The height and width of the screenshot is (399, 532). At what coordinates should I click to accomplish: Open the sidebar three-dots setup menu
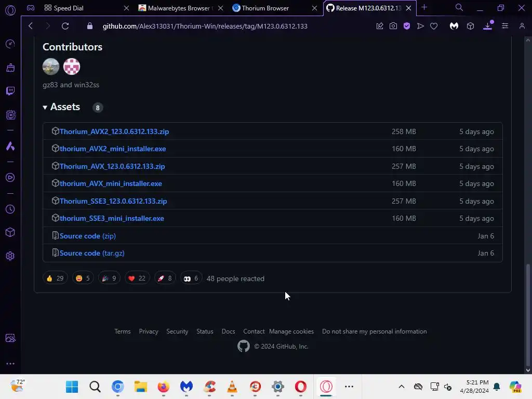10,363
